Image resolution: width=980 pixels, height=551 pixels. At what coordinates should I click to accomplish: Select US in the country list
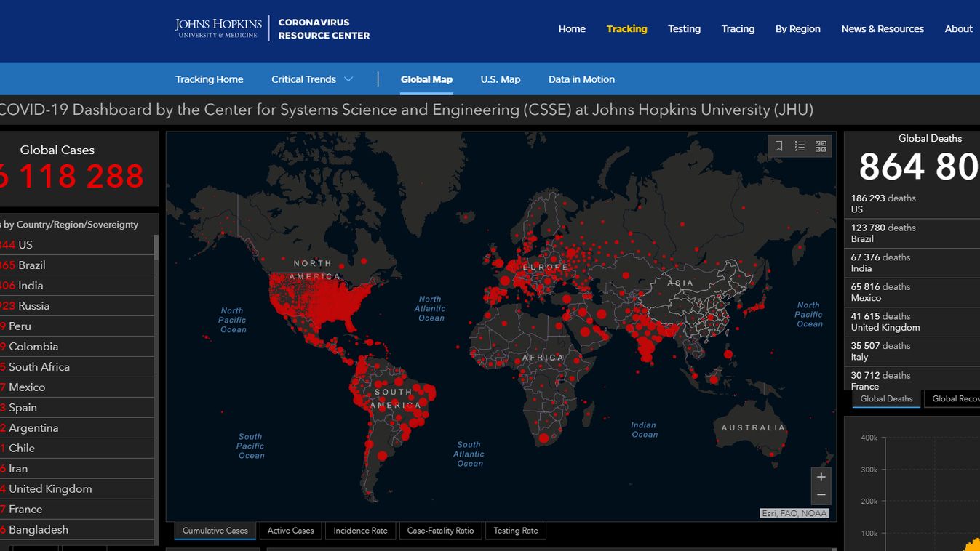pos(76,245)
